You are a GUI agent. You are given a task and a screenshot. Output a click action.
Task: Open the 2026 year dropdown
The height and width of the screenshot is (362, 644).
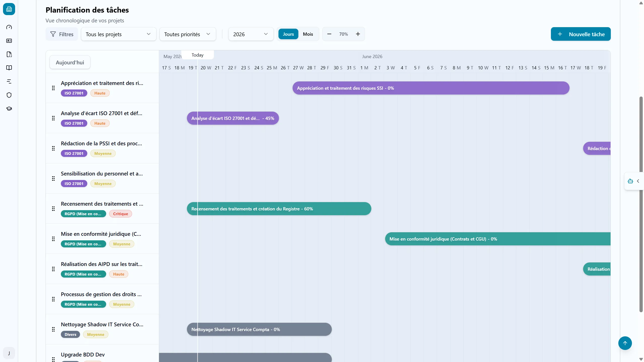pyautogui.click(x=251, y=34)
